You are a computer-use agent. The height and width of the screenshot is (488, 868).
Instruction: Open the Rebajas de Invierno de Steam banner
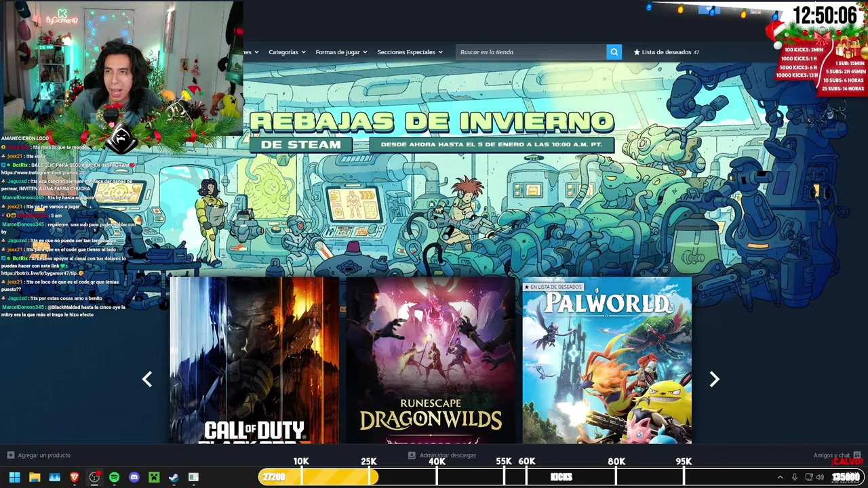[x=432, y=131]
